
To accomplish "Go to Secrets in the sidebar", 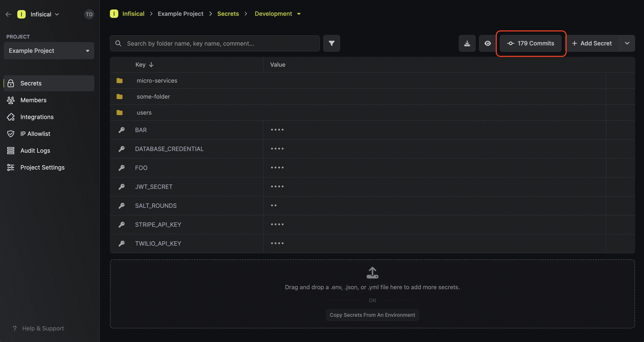I will [x=49, y=83].
